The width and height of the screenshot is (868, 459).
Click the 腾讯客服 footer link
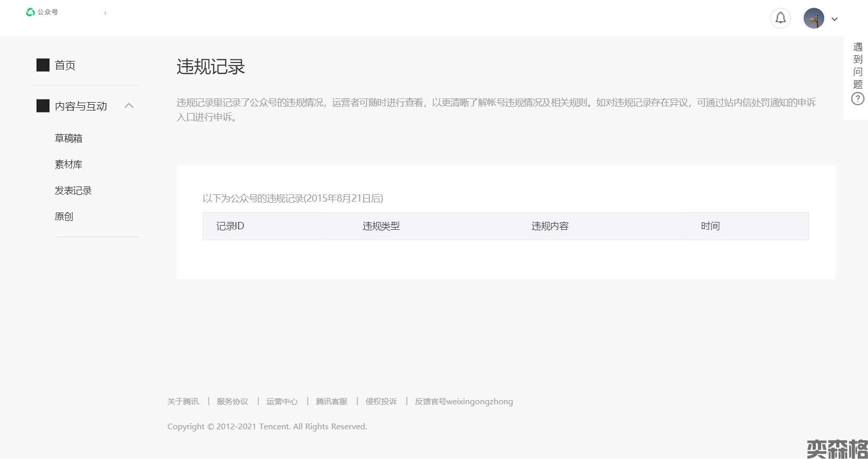332,402
